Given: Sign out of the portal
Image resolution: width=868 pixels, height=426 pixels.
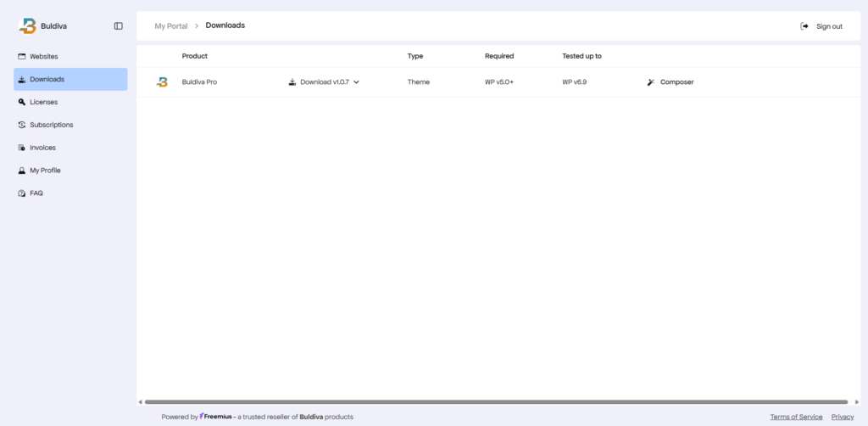Looking at the screenshot, I should 821,26.
